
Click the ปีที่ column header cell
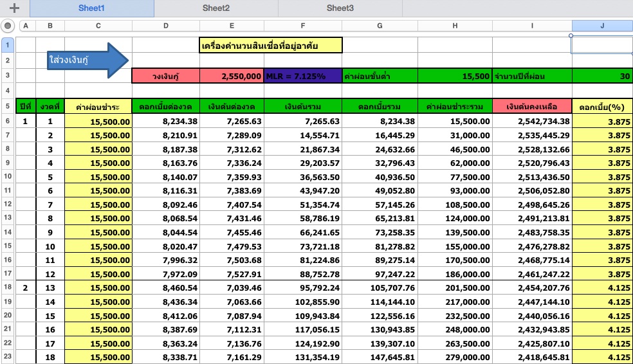26,107
